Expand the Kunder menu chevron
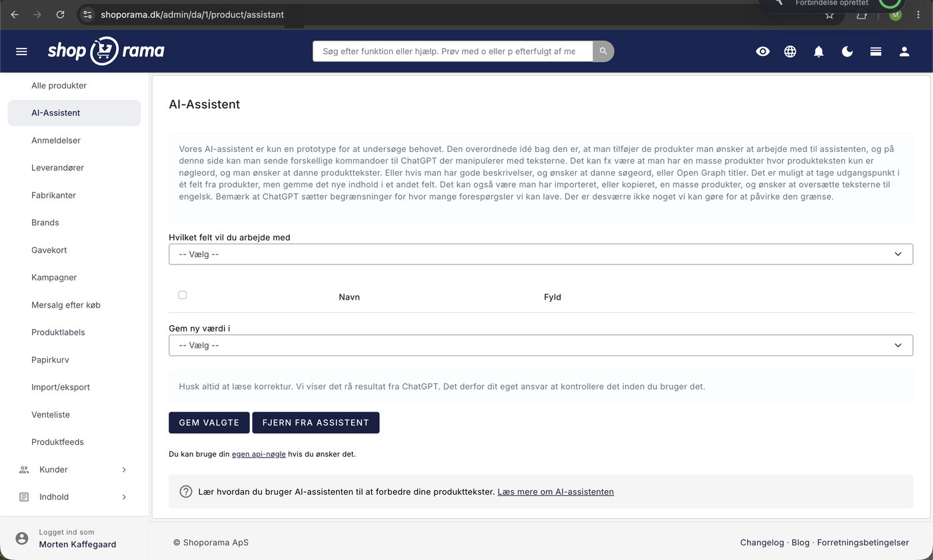Screen dimensions: 933x560 pos(124,469)
